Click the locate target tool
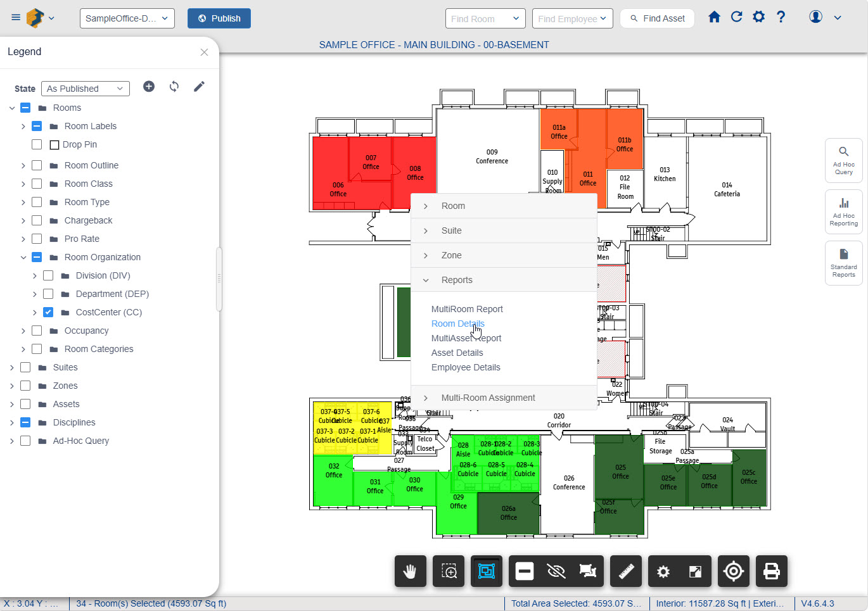This screenshot has height=611, width=868. (734, 571)
